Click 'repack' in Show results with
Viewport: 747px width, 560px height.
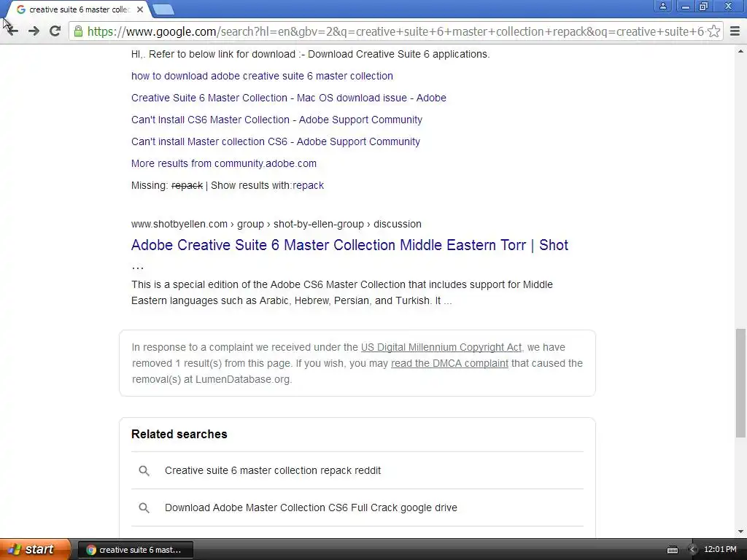309,186
